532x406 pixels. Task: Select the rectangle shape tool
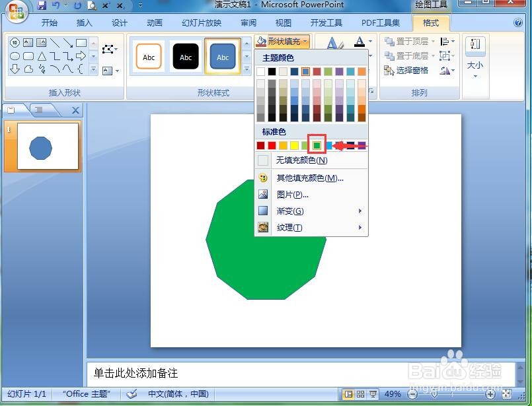(x=81, y=43)
